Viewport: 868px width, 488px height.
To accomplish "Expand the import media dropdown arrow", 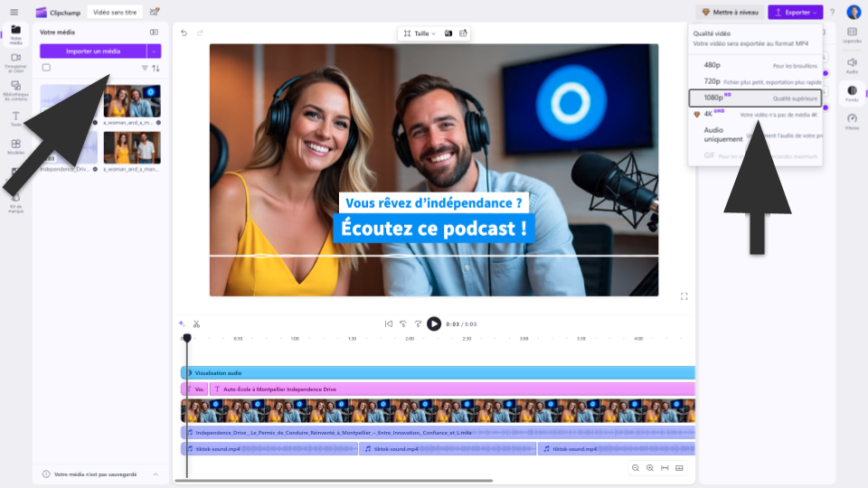I will 154,51.
